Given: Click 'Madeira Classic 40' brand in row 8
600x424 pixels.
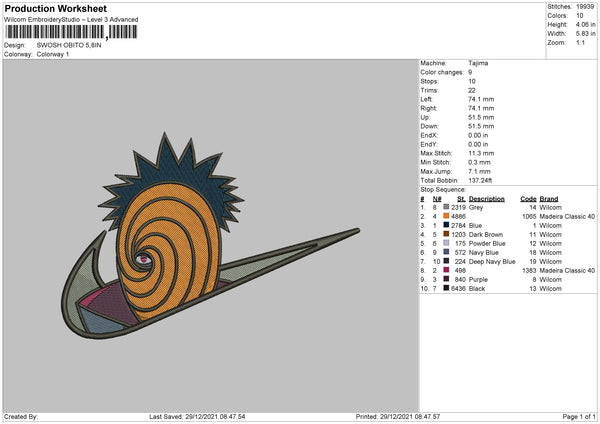Looking at the screenshot, I should pos(567,271).
